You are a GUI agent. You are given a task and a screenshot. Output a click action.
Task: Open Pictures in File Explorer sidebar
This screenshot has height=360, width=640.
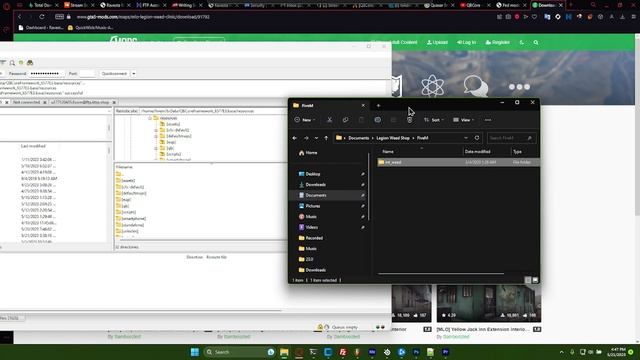click(309, 206)
